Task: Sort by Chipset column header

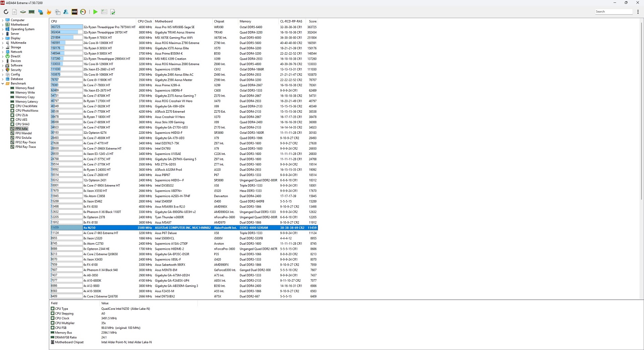Action: click(225, 21)
